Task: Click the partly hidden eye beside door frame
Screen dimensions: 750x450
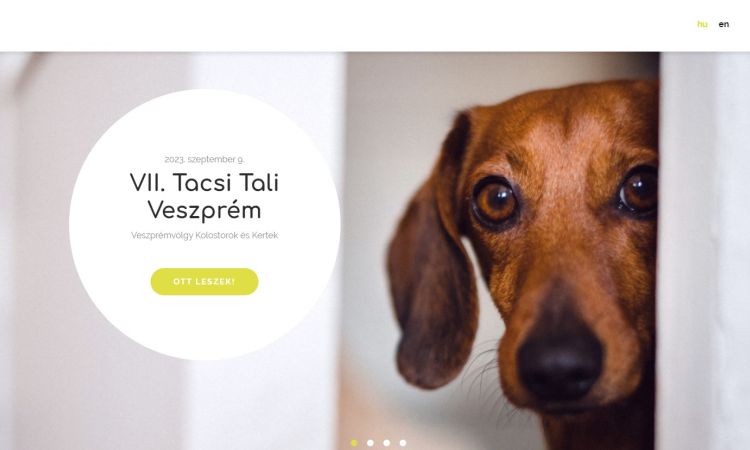Action: tap(639, 191)
